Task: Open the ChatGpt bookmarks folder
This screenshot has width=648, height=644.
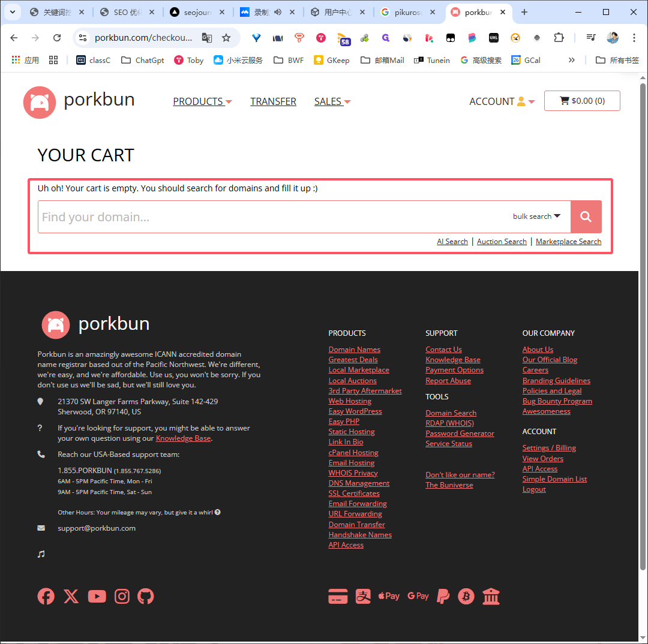Action: (143, 61)
